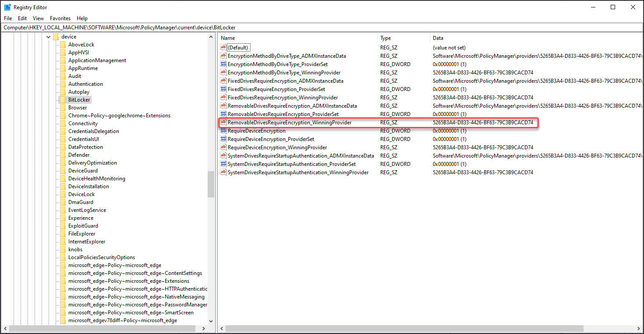Image resolution: width=644 pixels, height=334 pixels.
Task: Click the tree pane scroll-down arrow
Action: (x=211, y=321)
